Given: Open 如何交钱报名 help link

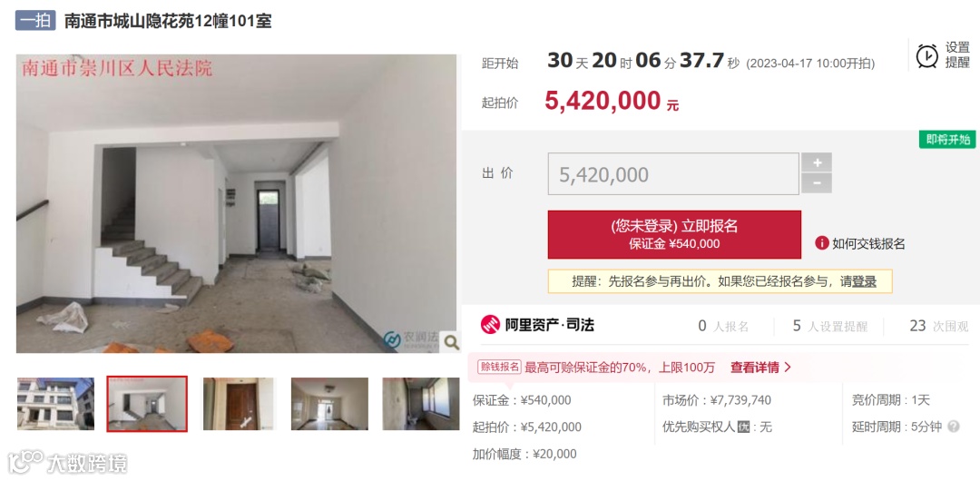Looking at the screenshot, I should tap(868, 244).
